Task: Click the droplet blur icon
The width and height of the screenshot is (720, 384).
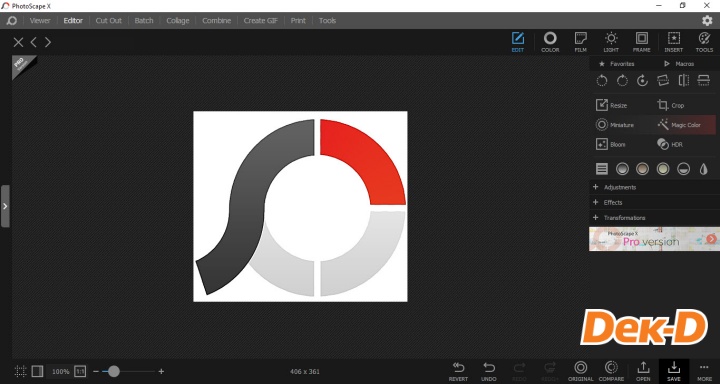Action: coord(703,169)
